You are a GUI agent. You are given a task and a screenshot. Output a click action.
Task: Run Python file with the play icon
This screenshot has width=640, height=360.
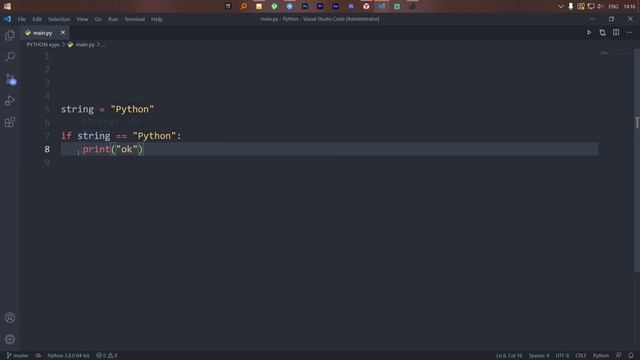point(589,32)
